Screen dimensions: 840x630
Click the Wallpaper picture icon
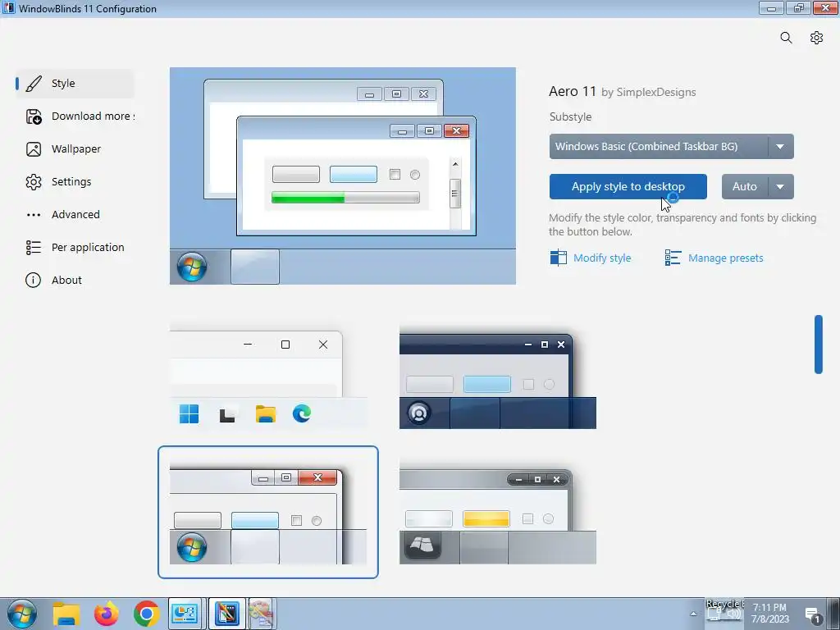33,149
